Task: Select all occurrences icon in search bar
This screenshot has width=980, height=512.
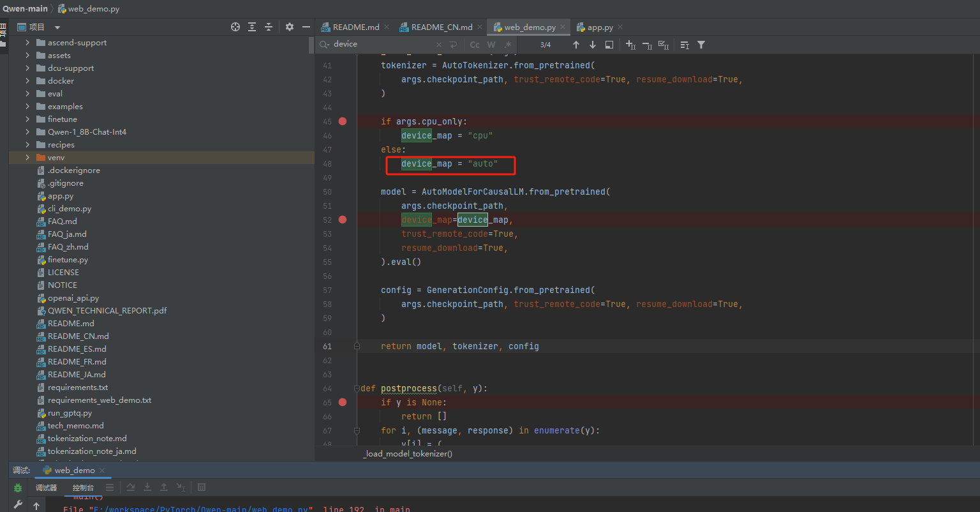Action: (x=664, y=45)
